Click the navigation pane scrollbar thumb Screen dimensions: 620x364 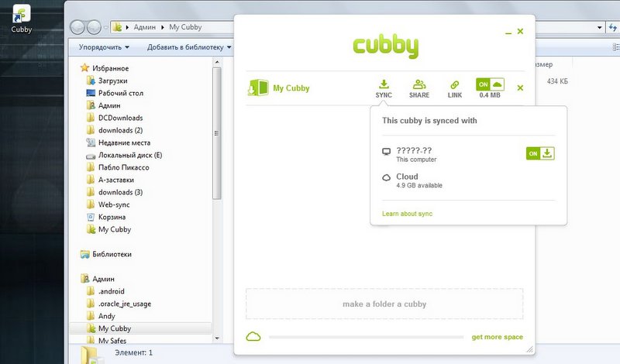217,133
